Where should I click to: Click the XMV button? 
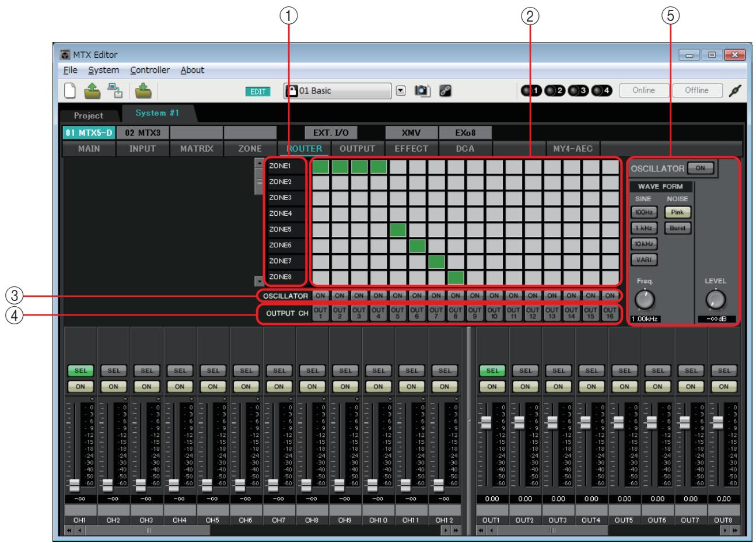(x=411, y=133)
